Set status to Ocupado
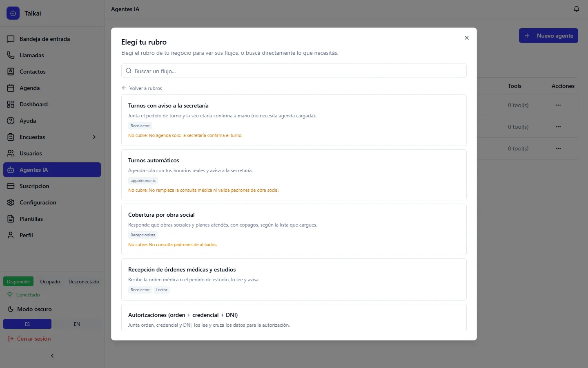This screenshot has height=368, width=588. point(50,282)
